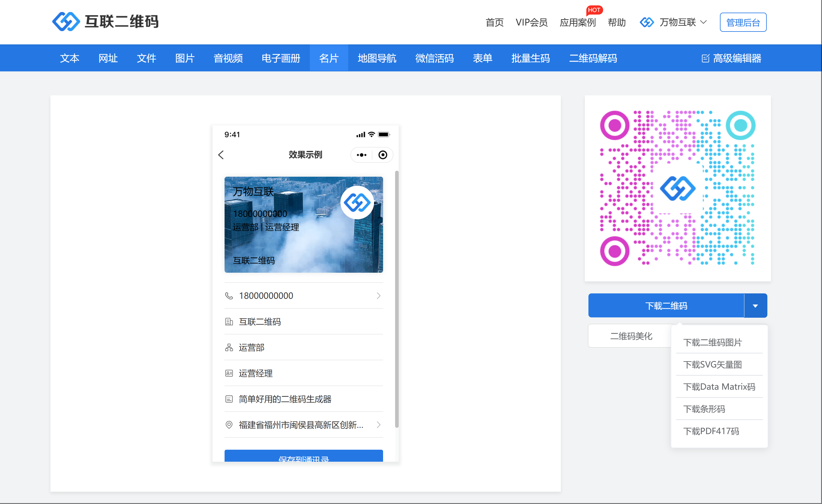Switch to the 图片 tab

[x=185, y=58]
